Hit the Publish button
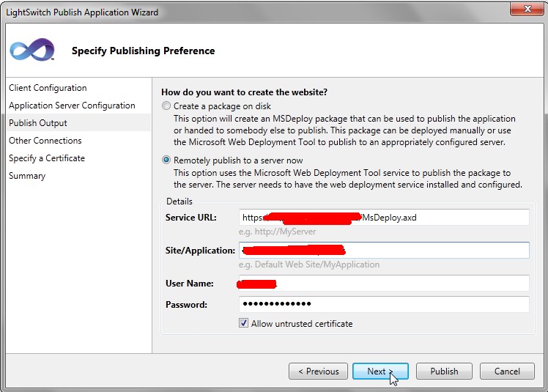The height and width of the screenshot is (392, 548). click(443, 371)
